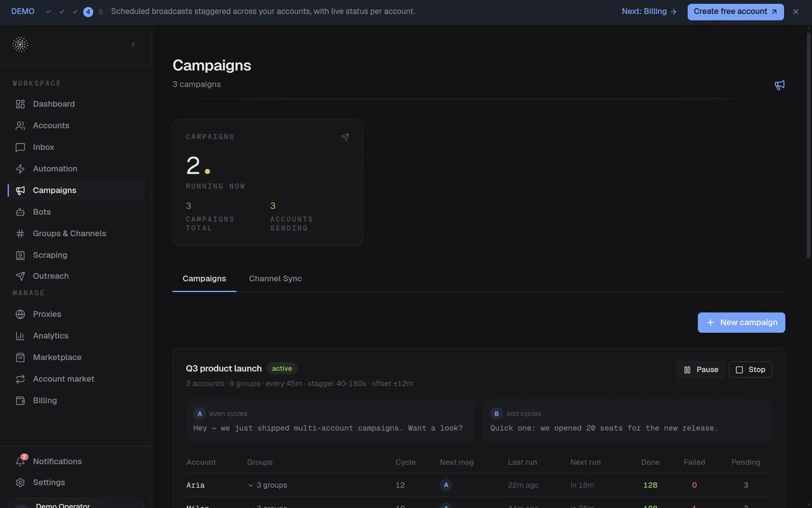Open the Marketplace section
812x508 pixels.
click(76, 358)
